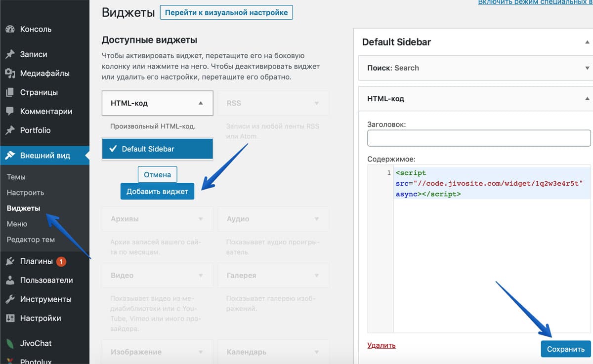Click the Плагины plug icon

pos(10,261)
